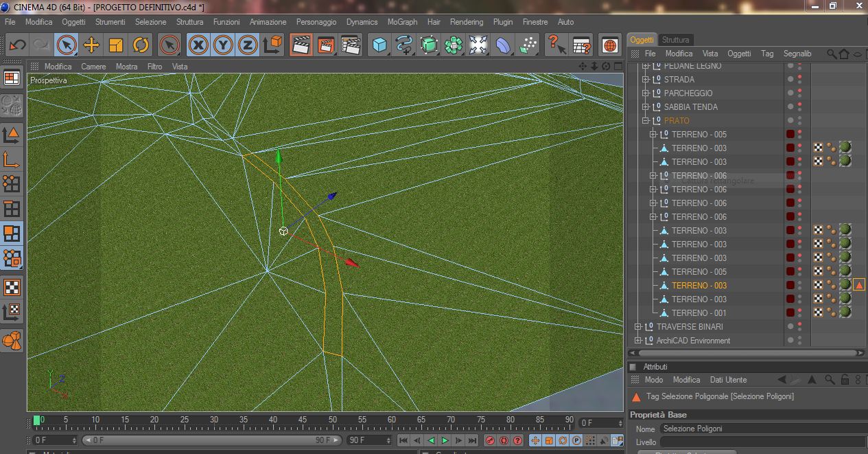Open viewport Camere menu
The height and width of the screenshot is (454, 868).
click(x=93, y=67)
